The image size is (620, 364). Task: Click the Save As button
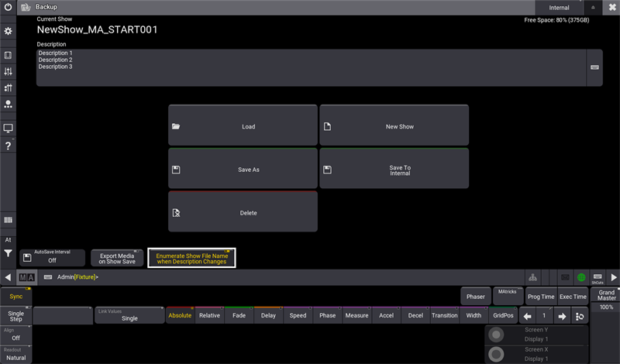[243, 169]
